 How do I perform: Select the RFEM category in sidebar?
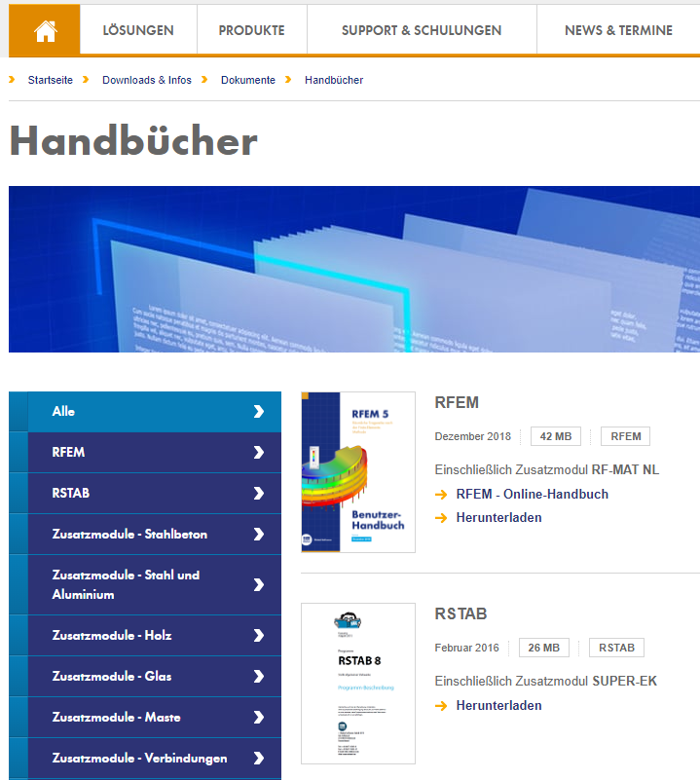[145, 452]
